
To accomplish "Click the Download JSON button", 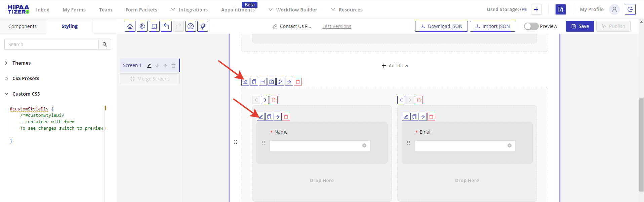I will (441, 26).
